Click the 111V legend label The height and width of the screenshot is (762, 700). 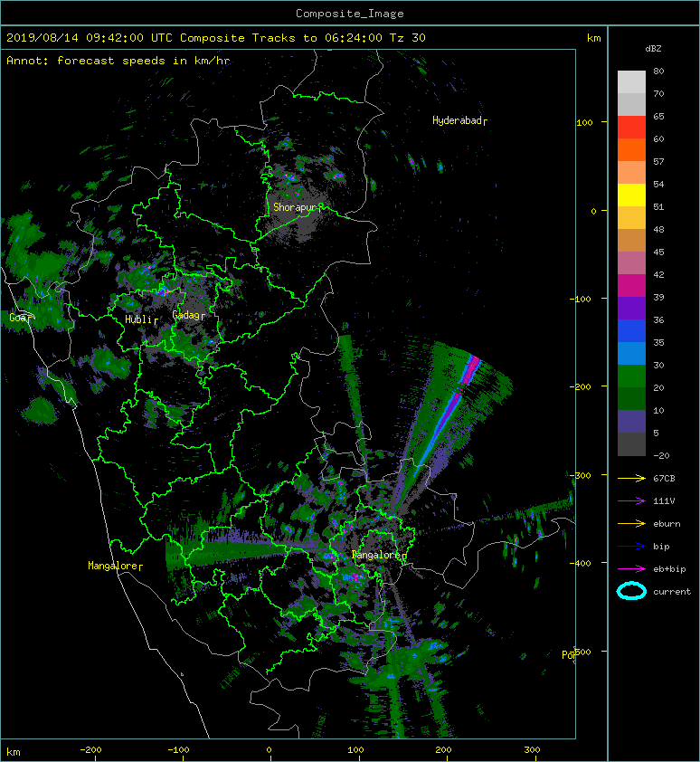click(x=664, y=501)
